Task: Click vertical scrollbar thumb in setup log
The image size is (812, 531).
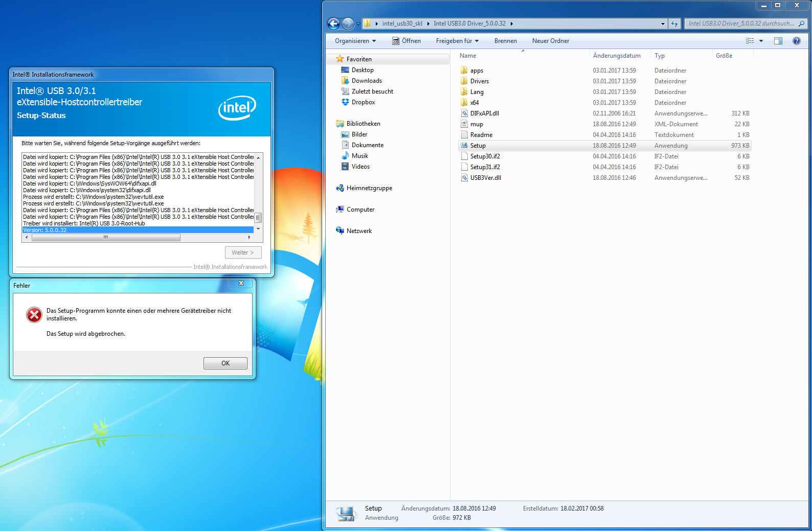Action: (258, 218)
